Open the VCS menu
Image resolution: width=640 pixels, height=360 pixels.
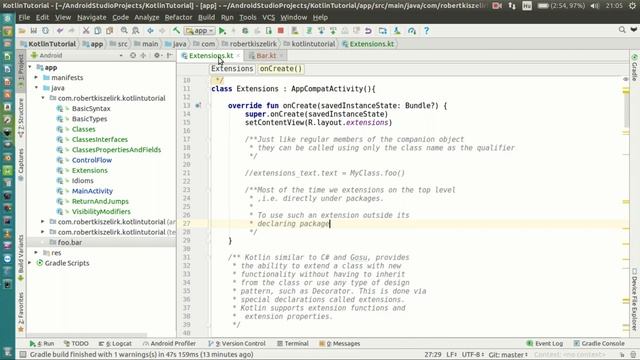tap(268, 18)
